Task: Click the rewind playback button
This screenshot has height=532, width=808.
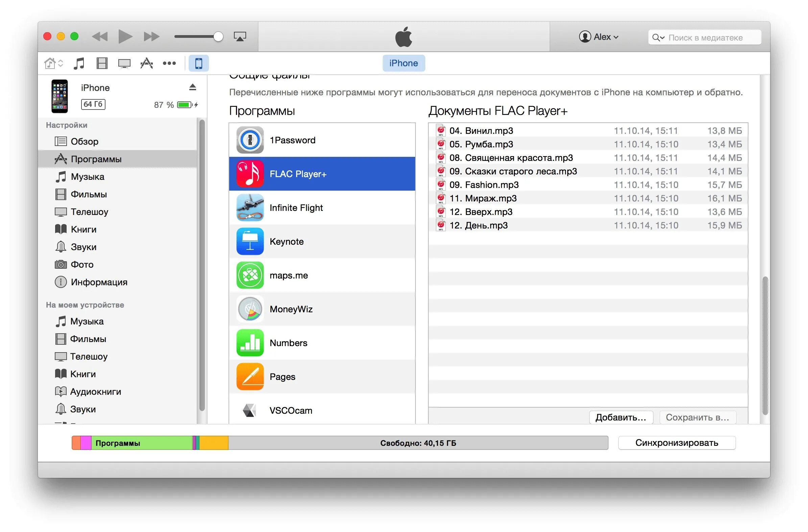Action: click(x=100, y=36)
